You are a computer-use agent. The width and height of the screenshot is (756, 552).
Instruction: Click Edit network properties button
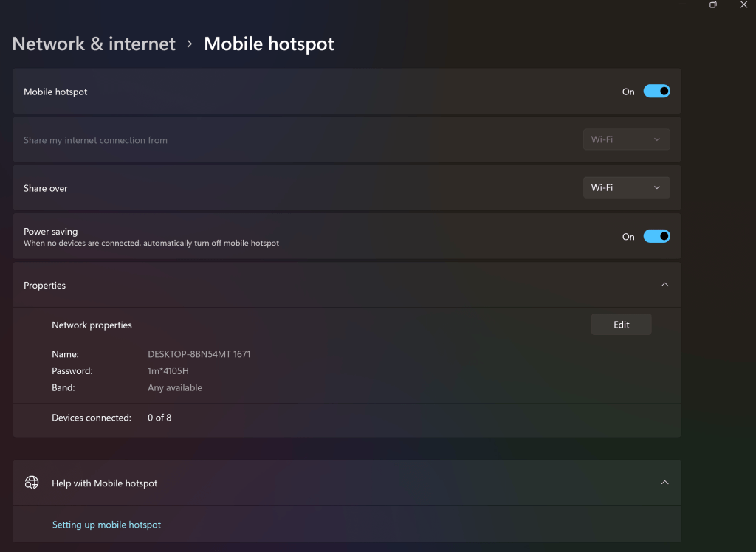pyautogui.click(x=621, y=325)
